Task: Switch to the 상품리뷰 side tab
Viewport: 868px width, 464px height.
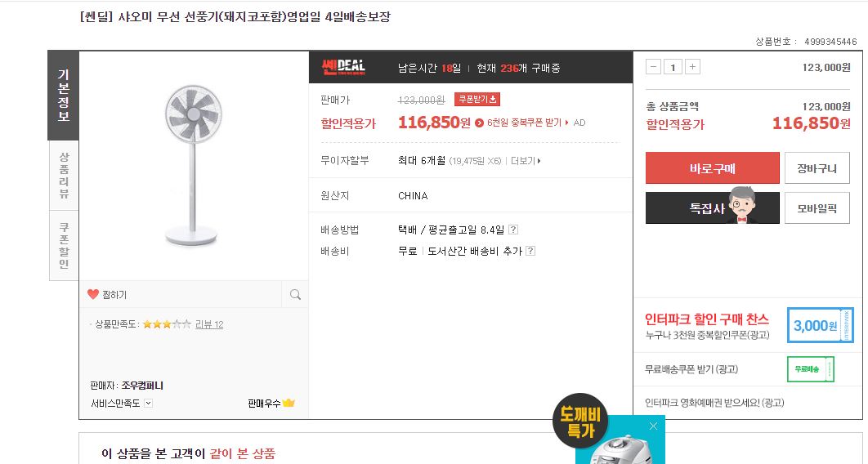Action: click(x=64, y=176)
